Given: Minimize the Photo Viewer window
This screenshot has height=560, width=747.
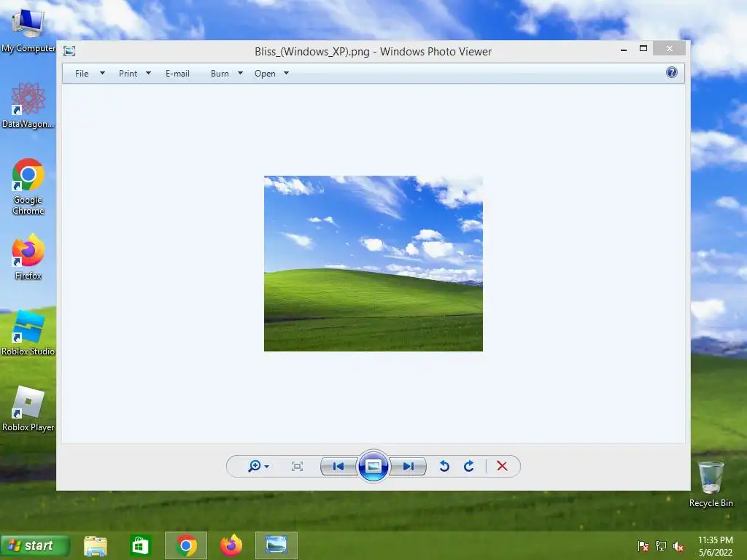Looking at the screenshot, I should (x=624, y=49).
